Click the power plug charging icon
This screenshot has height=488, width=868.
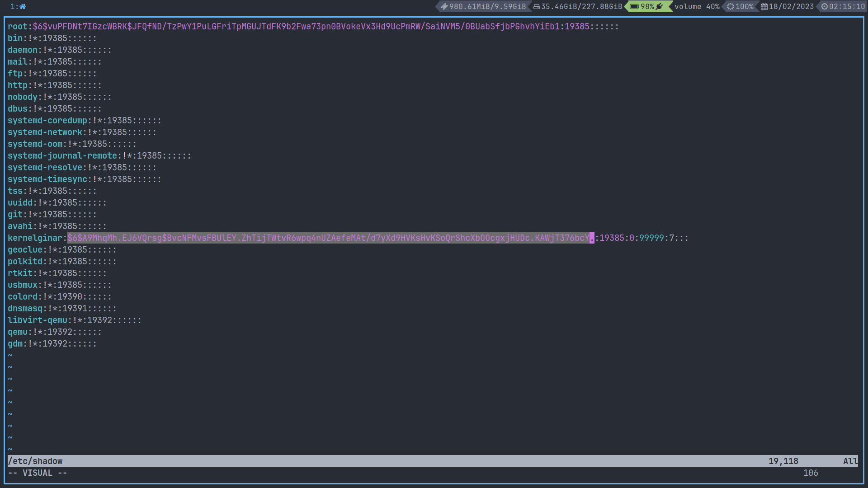[660, 7]
